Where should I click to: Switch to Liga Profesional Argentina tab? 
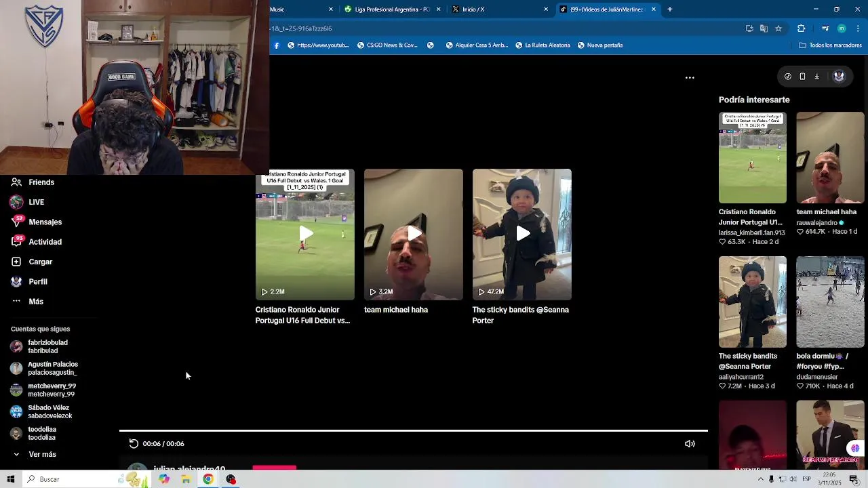(393, 9)
